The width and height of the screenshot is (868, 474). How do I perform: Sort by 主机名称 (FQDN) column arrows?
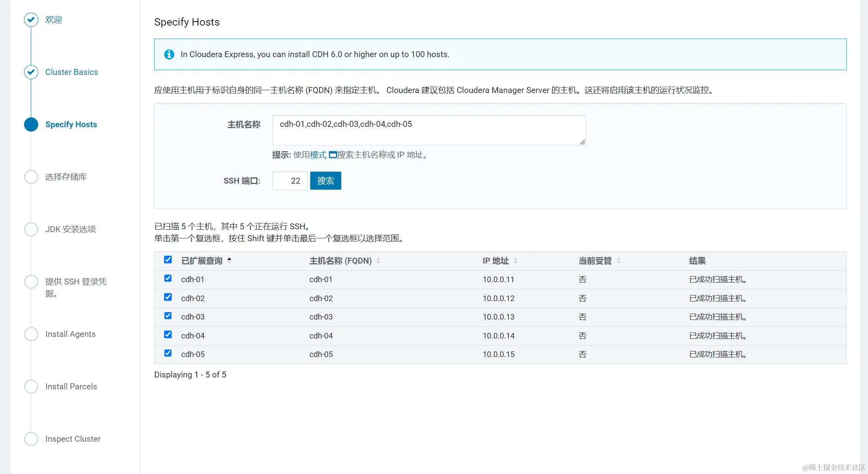[x=379, y=261]
